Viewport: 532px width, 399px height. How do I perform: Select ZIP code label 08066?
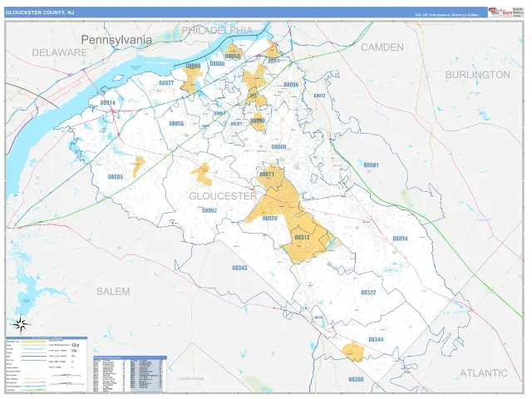[193, 66]
